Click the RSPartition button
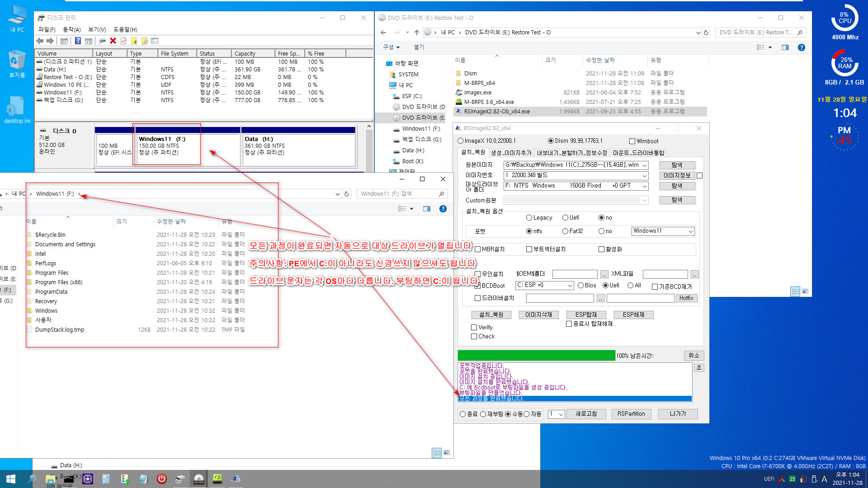This screenshot has height=488, width=868. [x=631, y=414]
